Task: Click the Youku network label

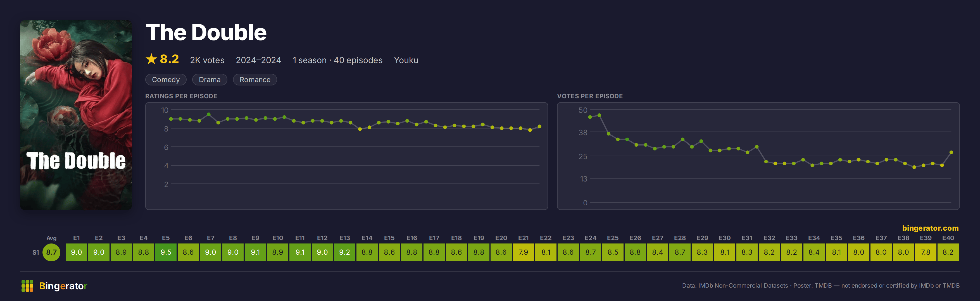Action: click(406, 60)
